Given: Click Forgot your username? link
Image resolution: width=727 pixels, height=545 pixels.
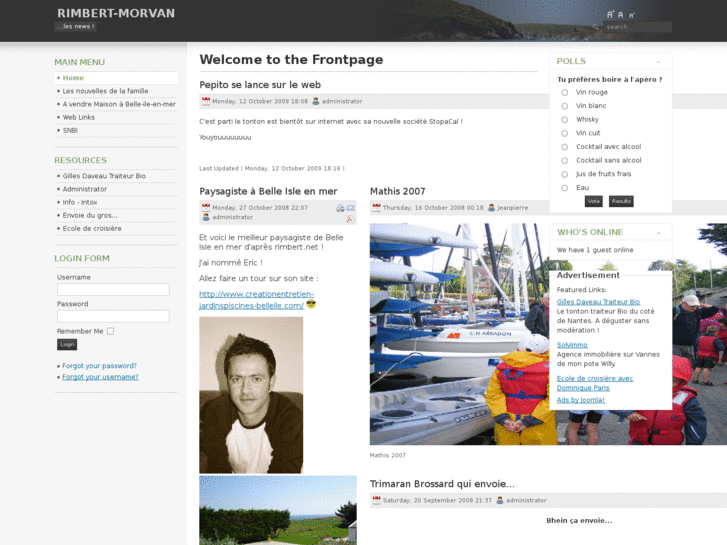Looking at the screenshot, I should click(100, 377).
